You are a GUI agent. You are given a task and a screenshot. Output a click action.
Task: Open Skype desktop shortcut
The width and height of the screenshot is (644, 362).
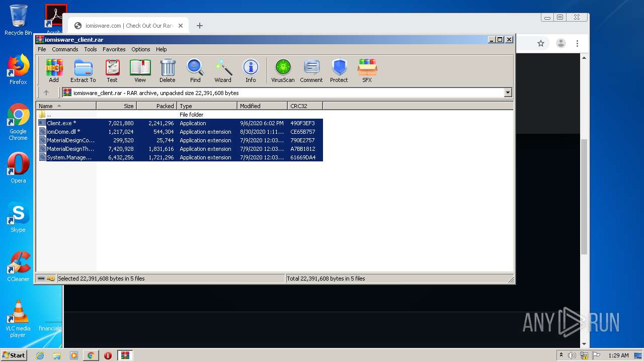[x=18, y=217]
